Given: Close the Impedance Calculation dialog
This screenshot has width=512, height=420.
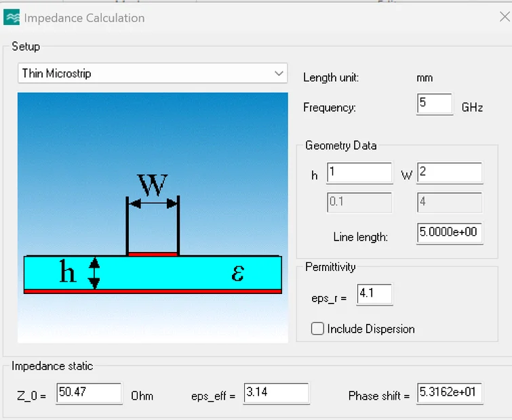Looking at the screenshot, I should (x=505, y=18).
